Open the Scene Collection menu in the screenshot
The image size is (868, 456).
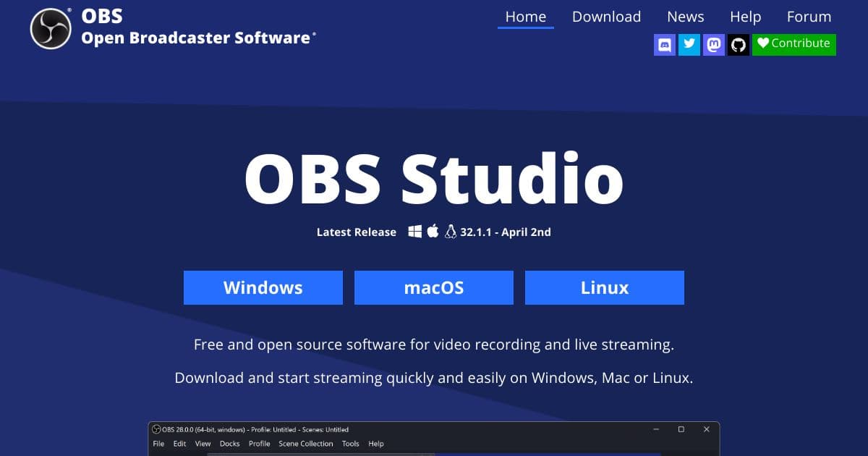pos(305,444)
